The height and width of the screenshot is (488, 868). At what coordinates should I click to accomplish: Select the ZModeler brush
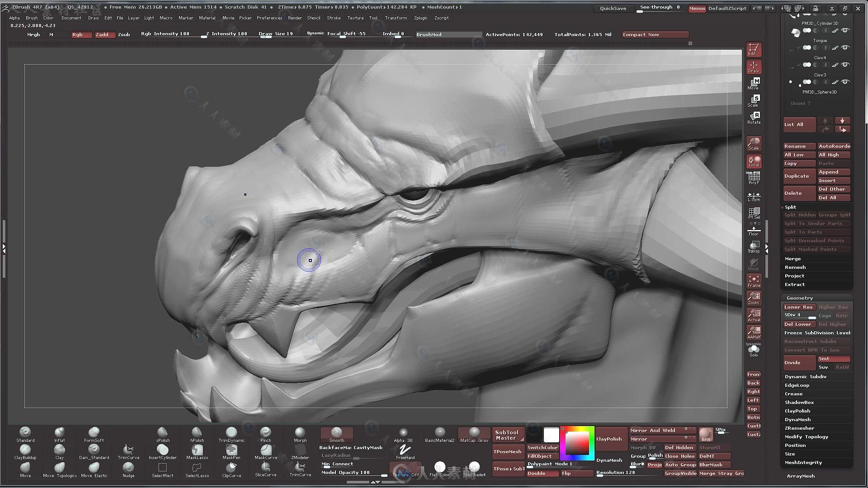[300, 452]
